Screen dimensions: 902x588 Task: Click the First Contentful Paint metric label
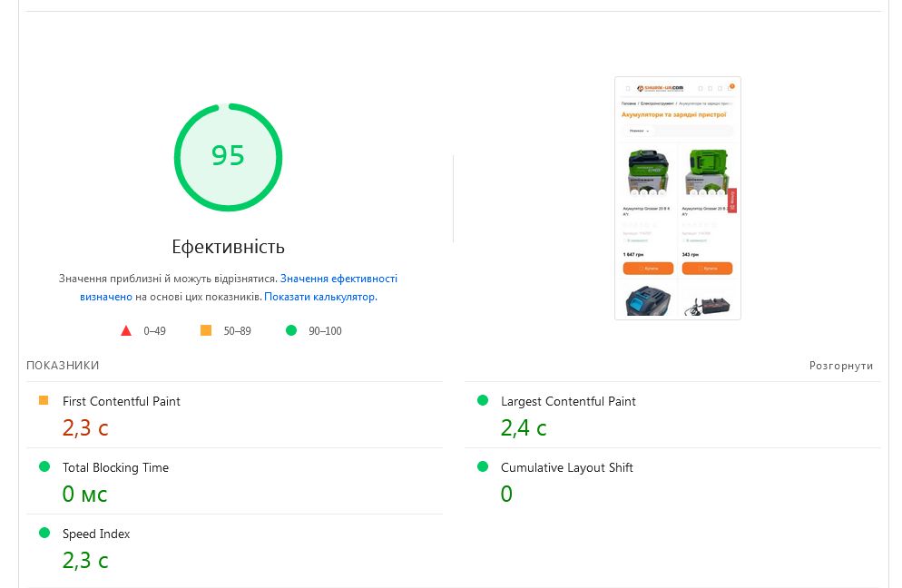(122, 401)
